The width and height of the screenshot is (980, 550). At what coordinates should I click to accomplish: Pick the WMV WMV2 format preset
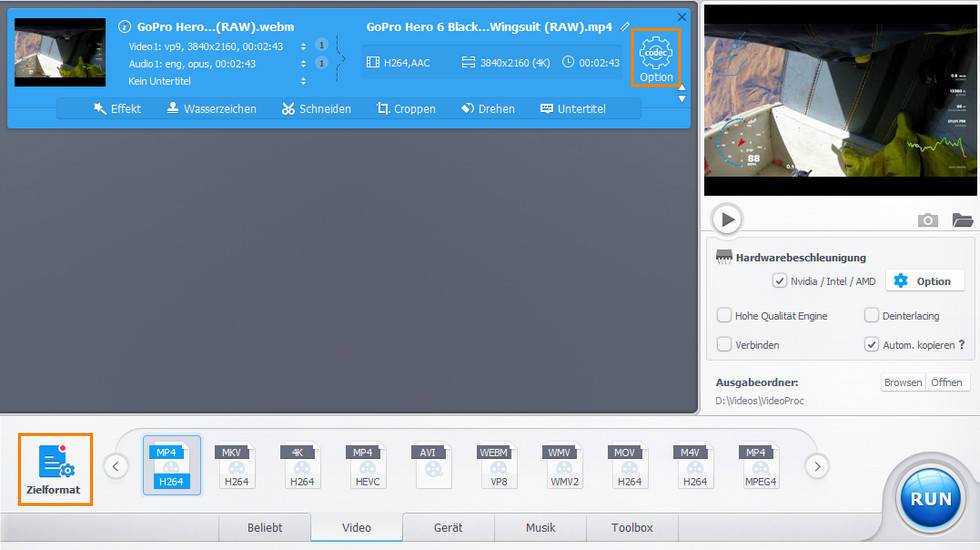(x=564, y=466)
